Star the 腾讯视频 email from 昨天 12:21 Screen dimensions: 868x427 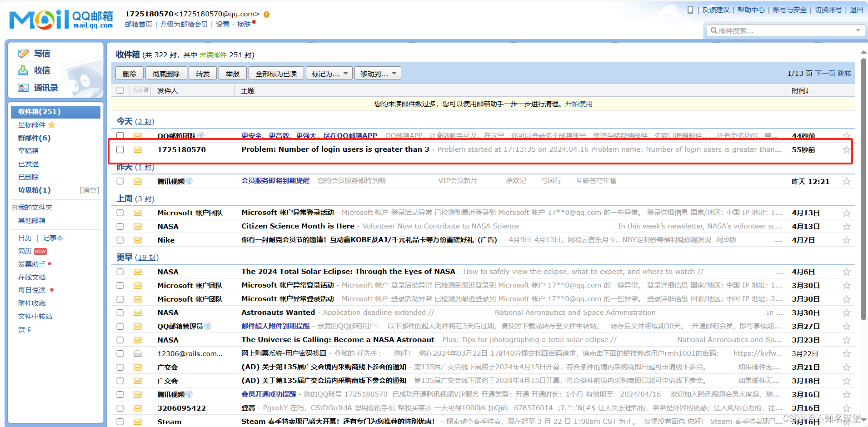click(846, 181)
